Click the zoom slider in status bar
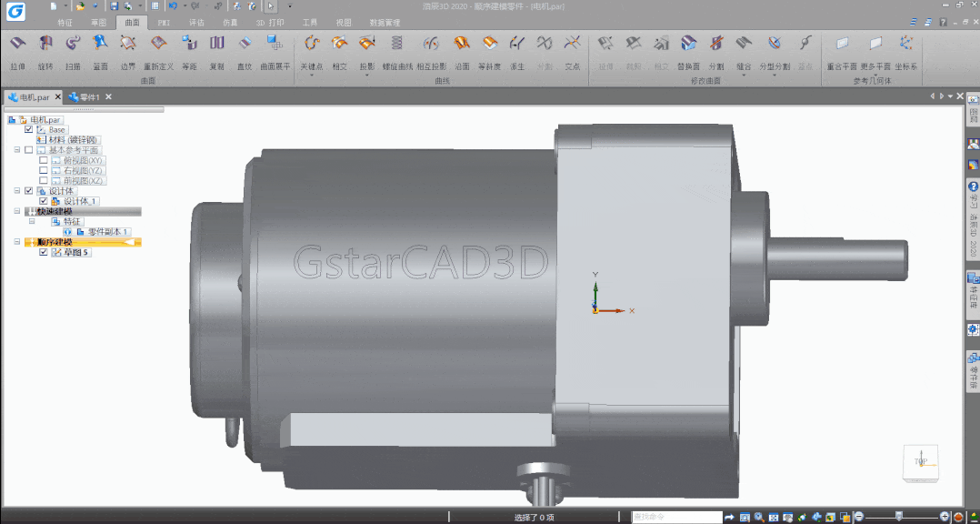 pos(899,517)
